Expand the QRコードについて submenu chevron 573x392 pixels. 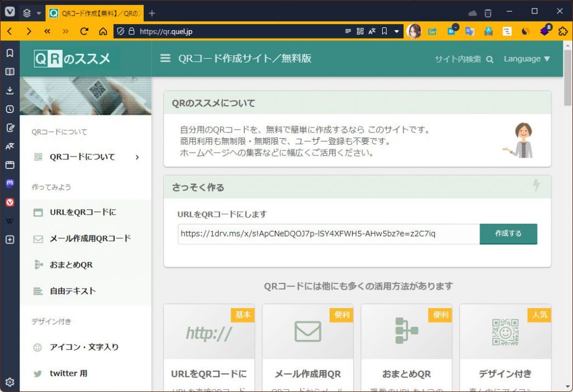pos(138,157)
